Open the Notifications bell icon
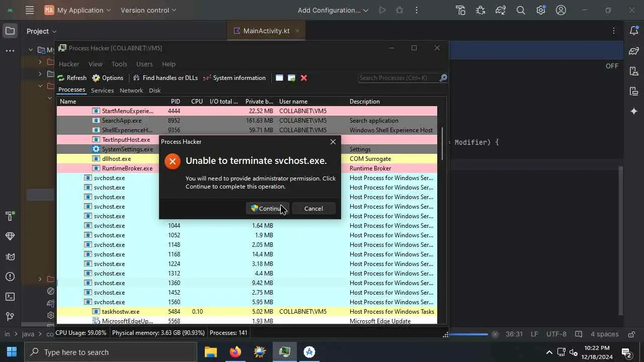644x362 pixels. 634,31
